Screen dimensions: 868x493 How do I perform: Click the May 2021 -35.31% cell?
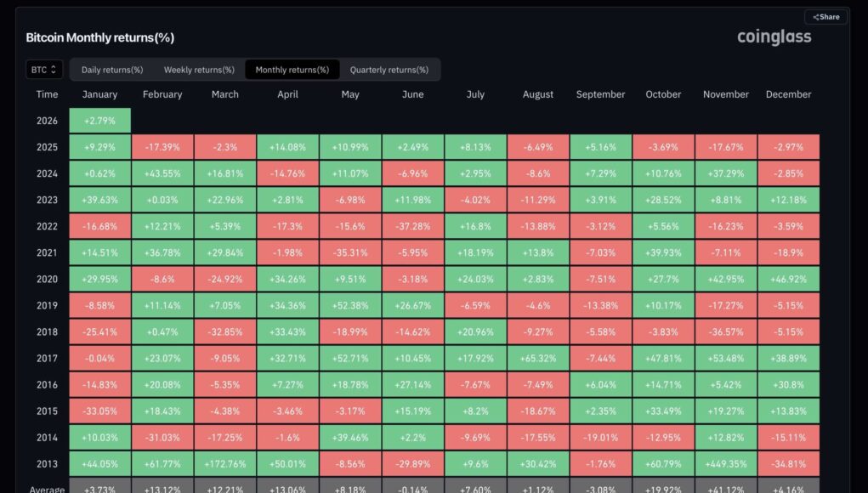click(x=350, y=252)
